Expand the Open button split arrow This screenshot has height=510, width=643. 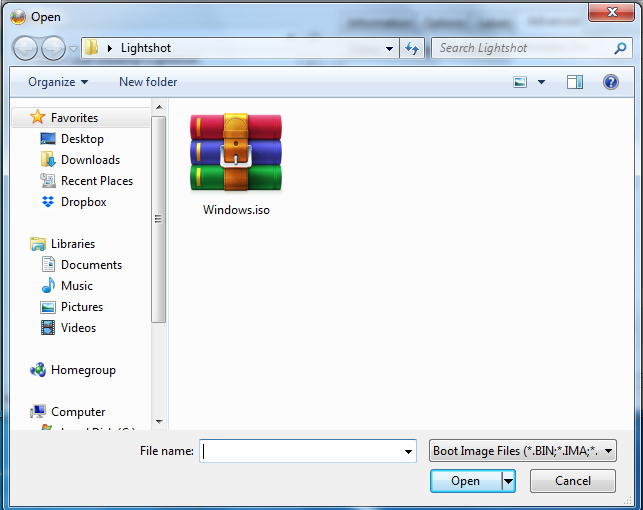[x=508, y=481]
